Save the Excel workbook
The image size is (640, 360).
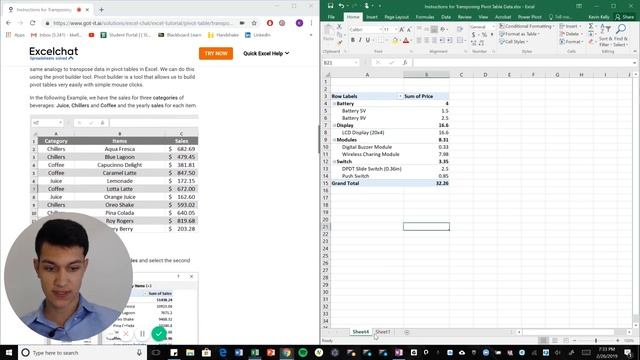(331, 6)
